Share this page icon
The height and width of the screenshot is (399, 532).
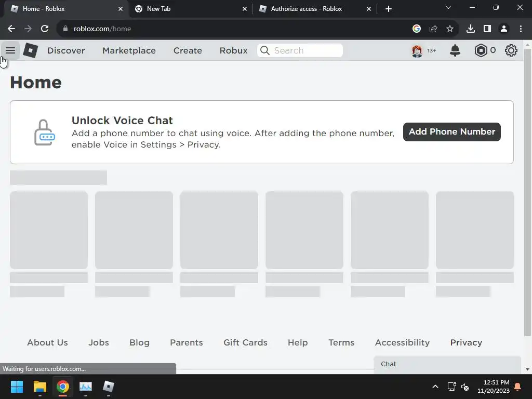(x=433, y=29)
